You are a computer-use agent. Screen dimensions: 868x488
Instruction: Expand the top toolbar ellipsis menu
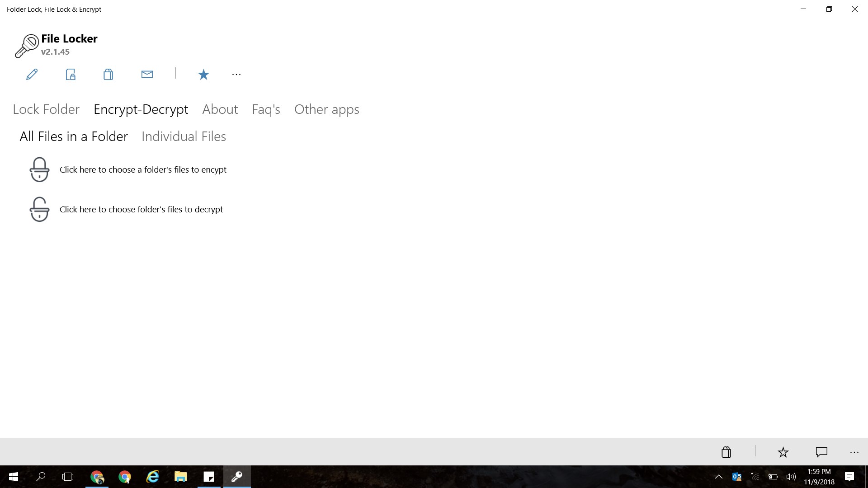236,75
